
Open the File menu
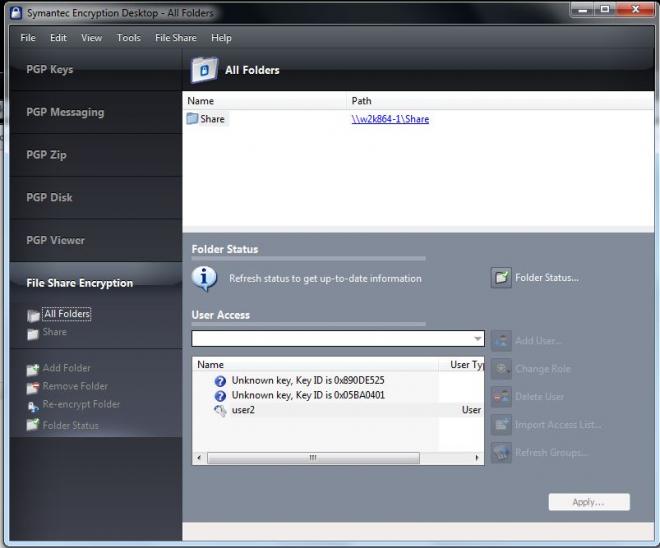[28, 38]
